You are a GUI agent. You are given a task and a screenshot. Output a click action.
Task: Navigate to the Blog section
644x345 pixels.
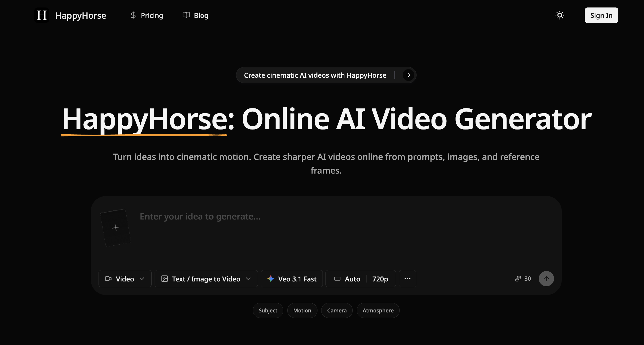click(x=201, y=15)
